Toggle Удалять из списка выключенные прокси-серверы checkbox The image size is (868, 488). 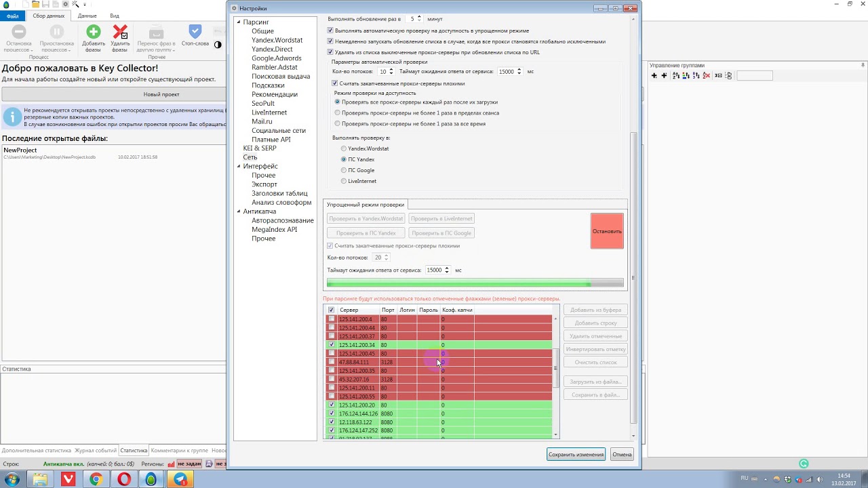[x=330, y=52]
